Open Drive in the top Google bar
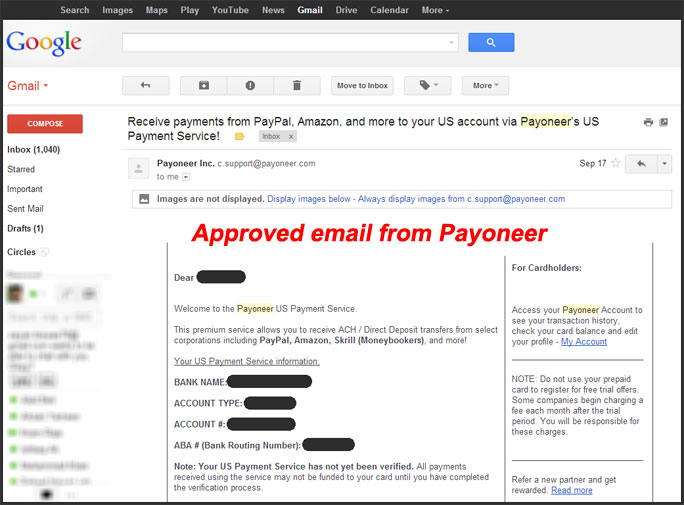Image resolution: width=684 pixels, height=505 pixels. pyautogui.click(x=346, y=10)
